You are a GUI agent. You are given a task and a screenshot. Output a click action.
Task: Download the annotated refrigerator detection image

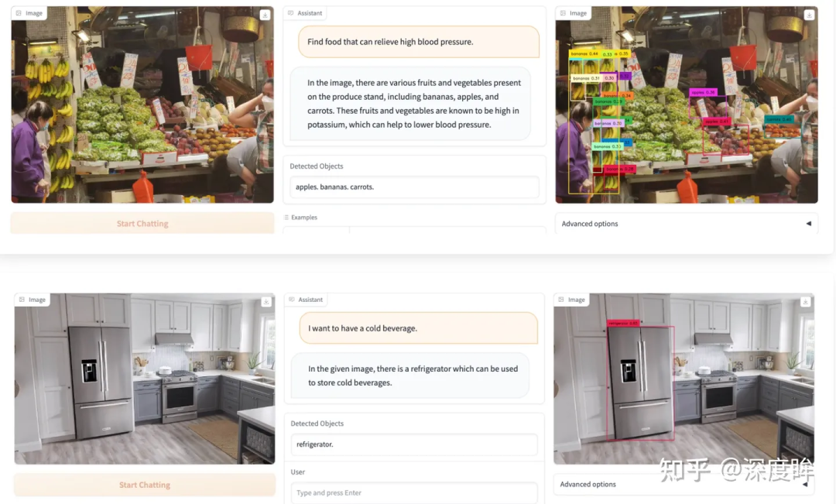[x=806, y=302]
